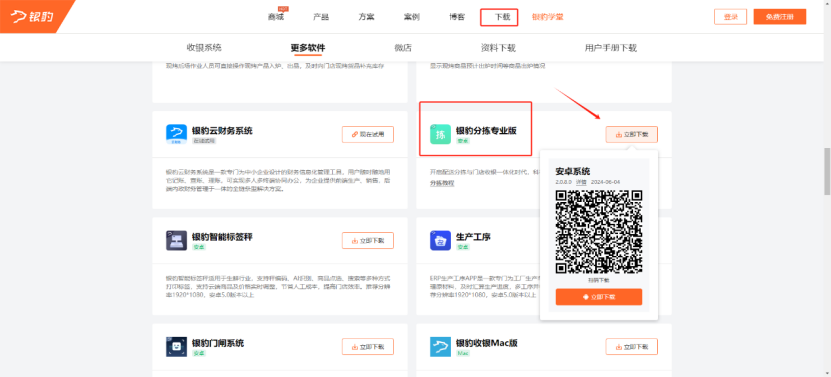Click the 扫码下载 caption under the QR code

(x=599, y=280)
